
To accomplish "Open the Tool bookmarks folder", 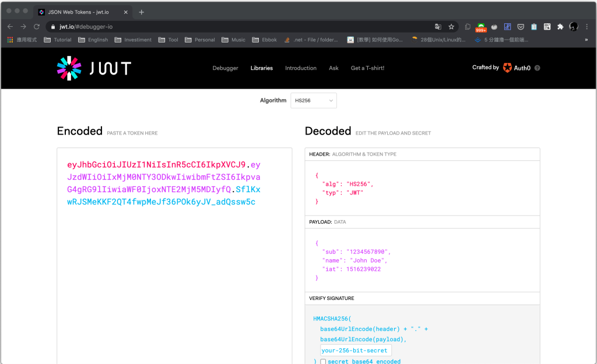I will [x=168, y=40].
